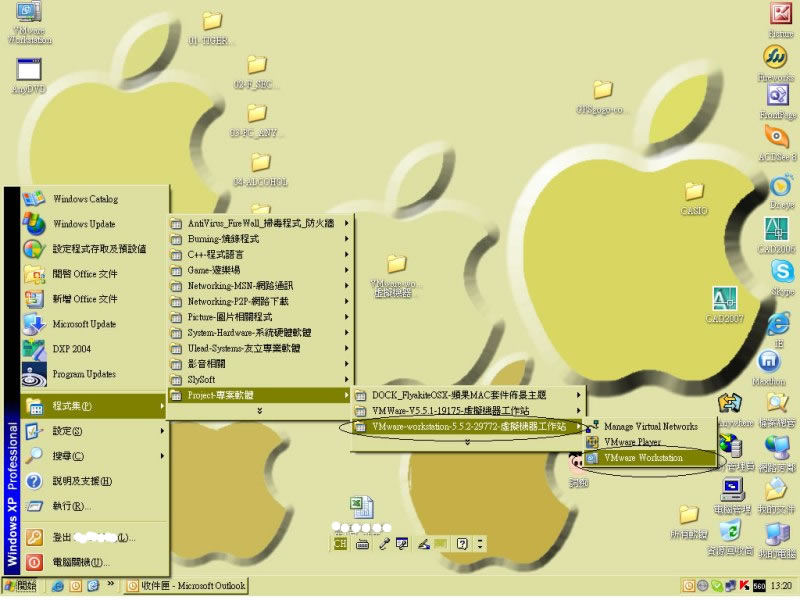Select the Maxthon desktop icon
This screenshot has width=800, height=600.
769,368
